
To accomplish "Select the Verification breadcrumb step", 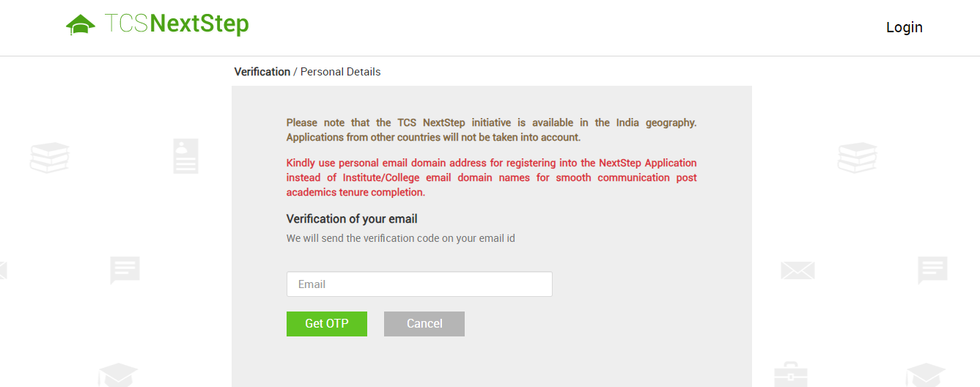I will (262, 72).
